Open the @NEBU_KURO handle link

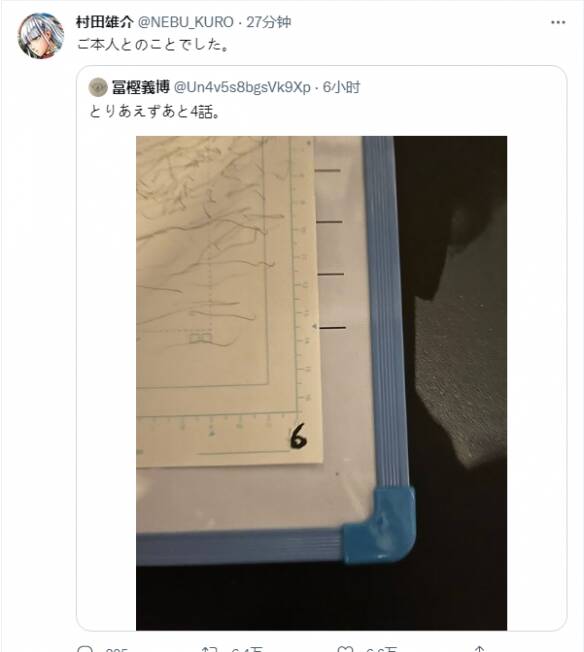coord(186,22)
